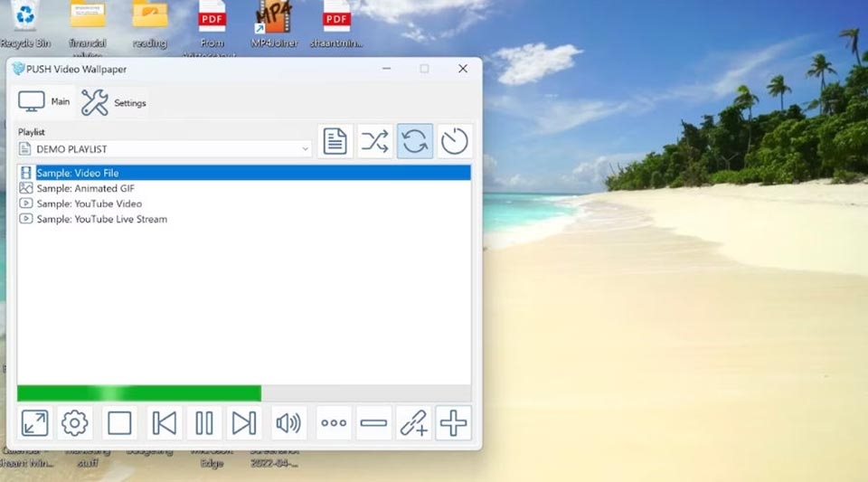Screen dimensions: 868x482
Task: Select Sample: YouTube Live Stream item
Action: click(244, 219)
